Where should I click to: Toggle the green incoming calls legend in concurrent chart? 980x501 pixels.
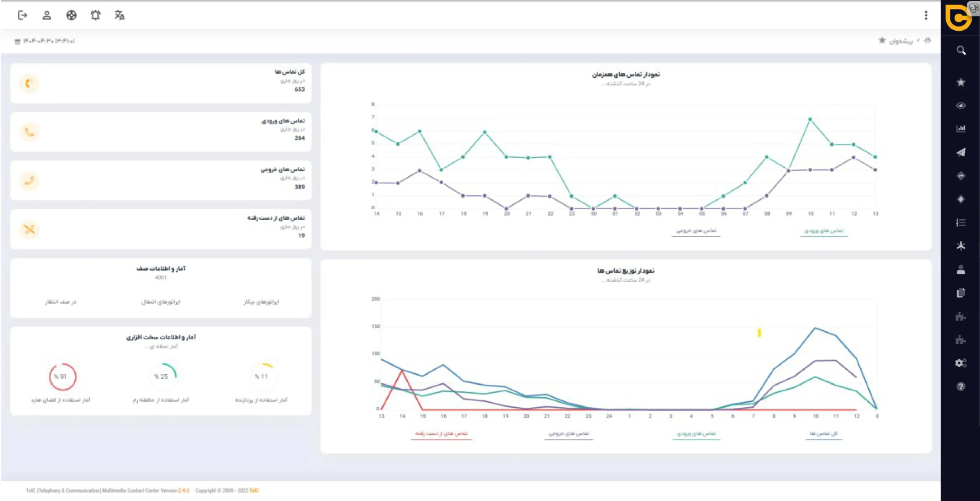click(823, 231)
